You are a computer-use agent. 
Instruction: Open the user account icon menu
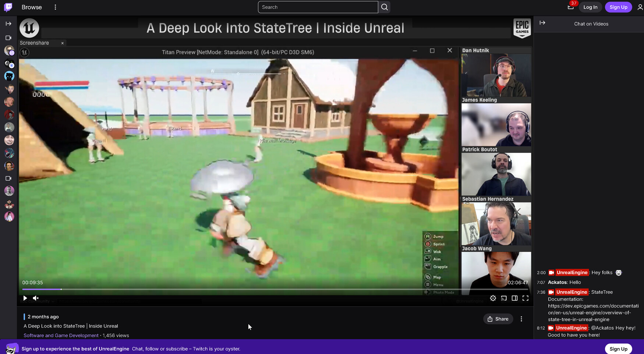click(x=640, y=7)
